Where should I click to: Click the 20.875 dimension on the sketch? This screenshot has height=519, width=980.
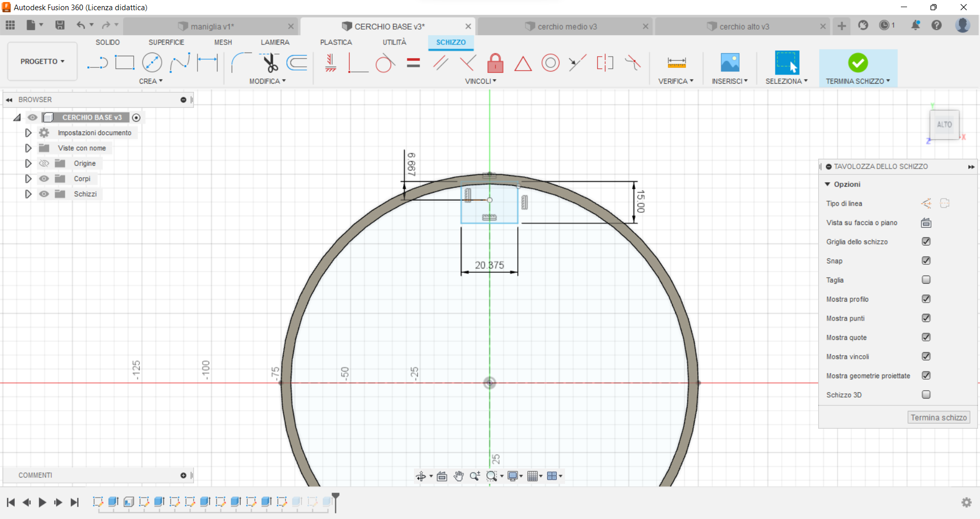coord(489,265)
